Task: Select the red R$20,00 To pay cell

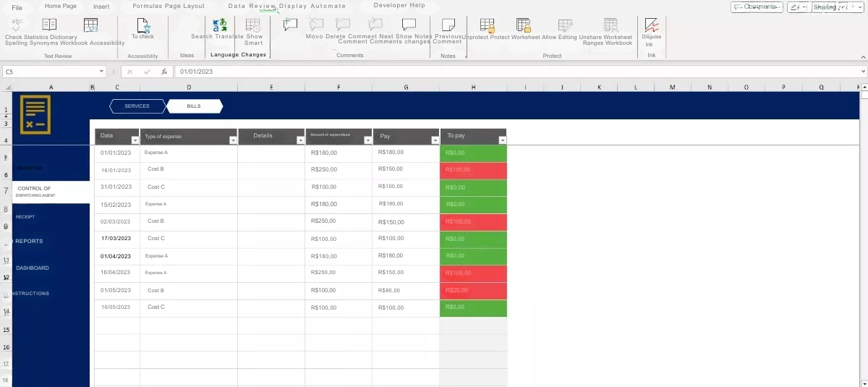Action: point(473,290)
